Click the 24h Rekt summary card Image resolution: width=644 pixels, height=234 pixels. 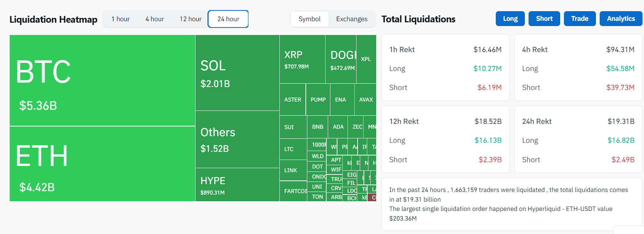(x=578, y=140)
